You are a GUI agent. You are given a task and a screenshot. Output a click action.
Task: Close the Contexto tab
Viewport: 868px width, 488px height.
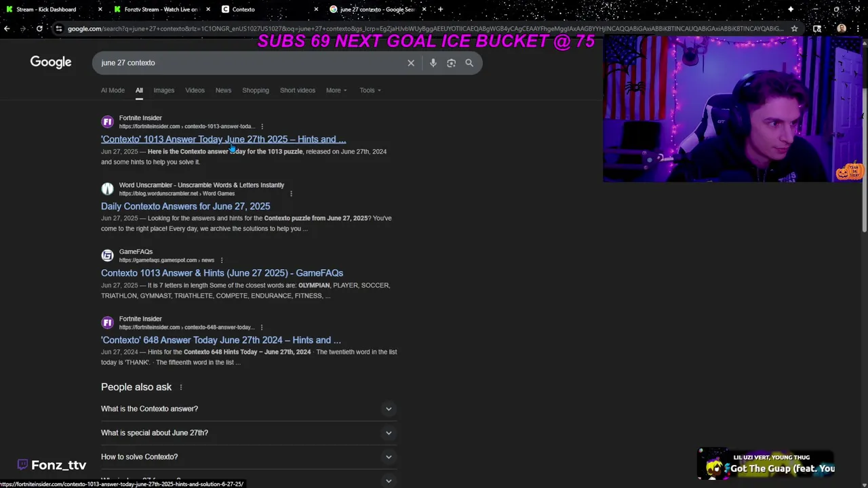(316, 9)
